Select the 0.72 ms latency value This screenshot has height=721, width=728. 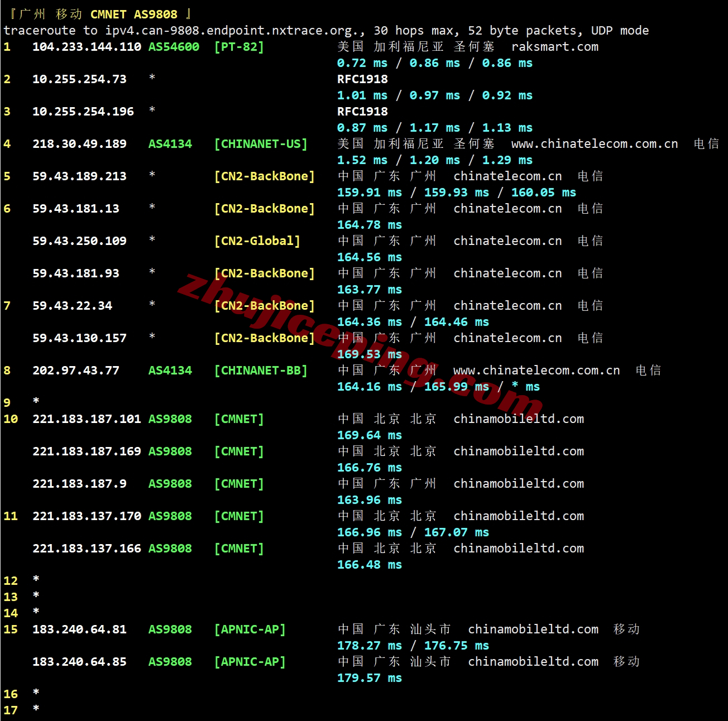362,63
